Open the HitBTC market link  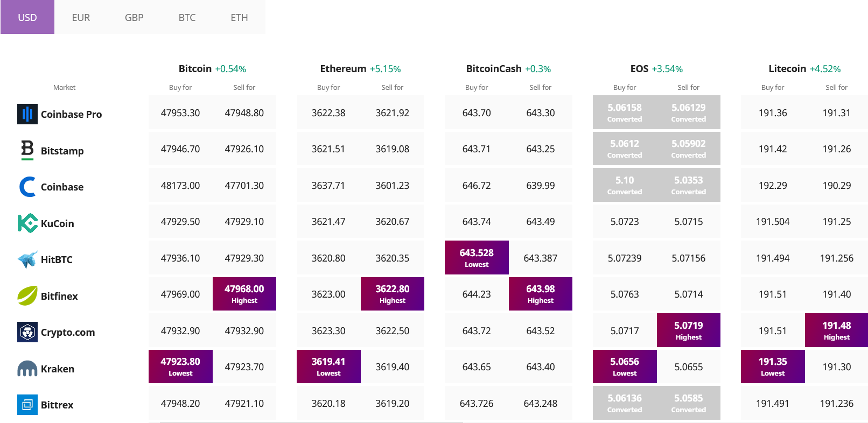coord(57,259)
